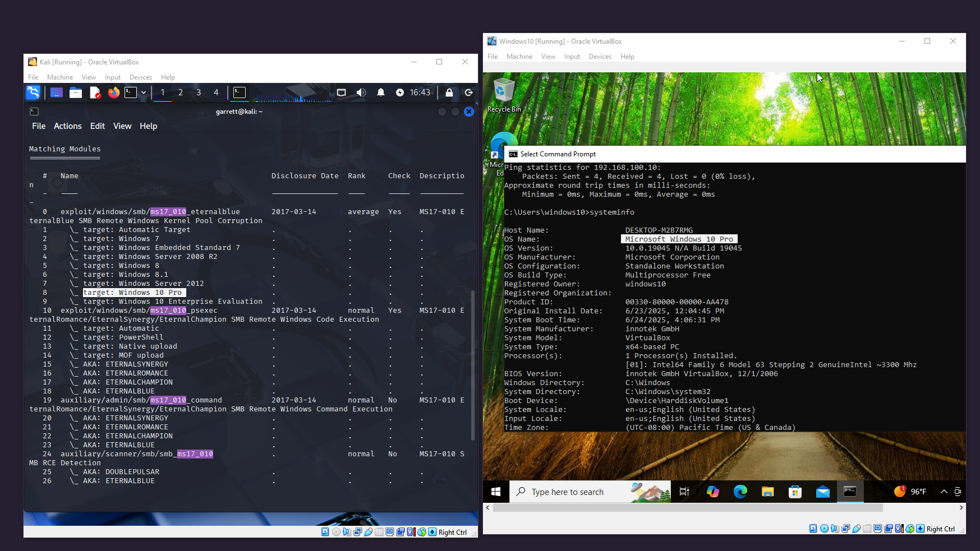Select the terminal window button in Kali taskbar

point(240,92)
